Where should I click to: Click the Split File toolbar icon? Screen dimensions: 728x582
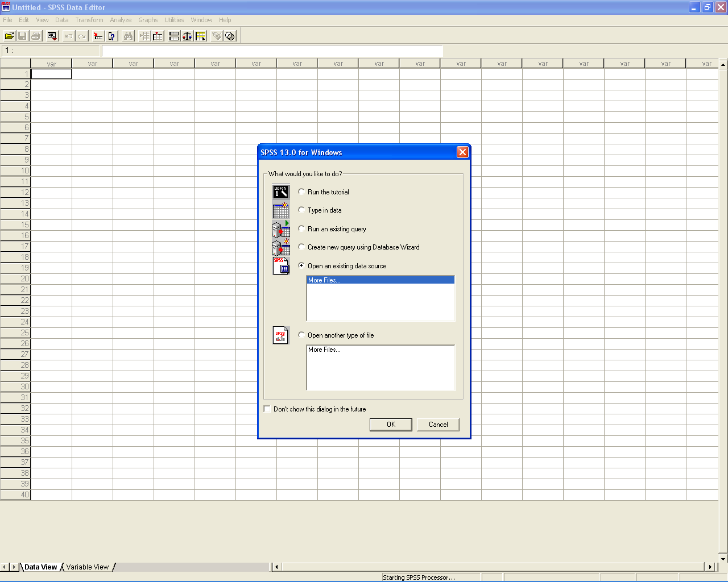(174, 36)
